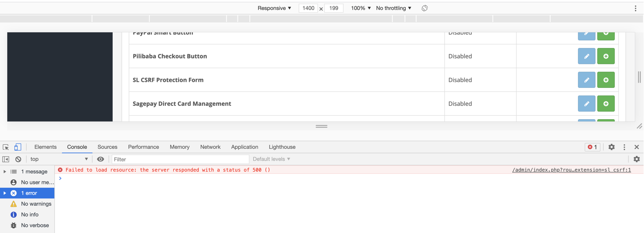Open the admin/index.php source link
The image size is (644, 233).
pyautogui.click(x=571, y=170)
